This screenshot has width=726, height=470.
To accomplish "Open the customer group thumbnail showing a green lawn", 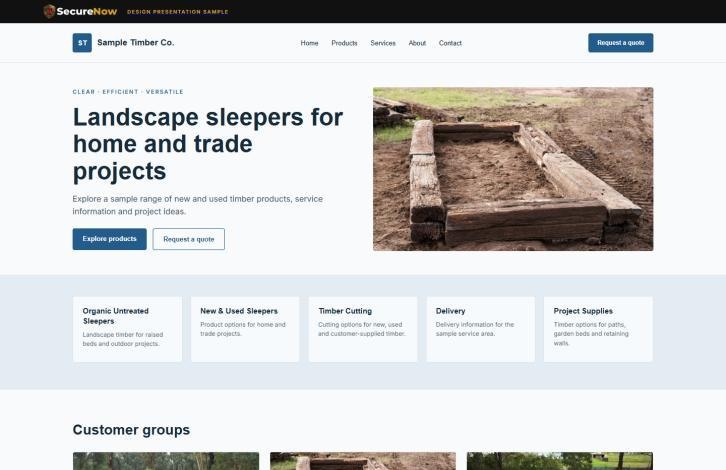I will pyautogui.click(x=560, y=461).
